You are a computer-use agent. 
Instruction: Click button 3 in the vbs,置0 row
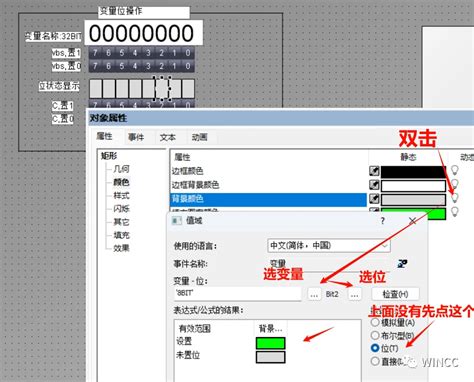point(148,66)
